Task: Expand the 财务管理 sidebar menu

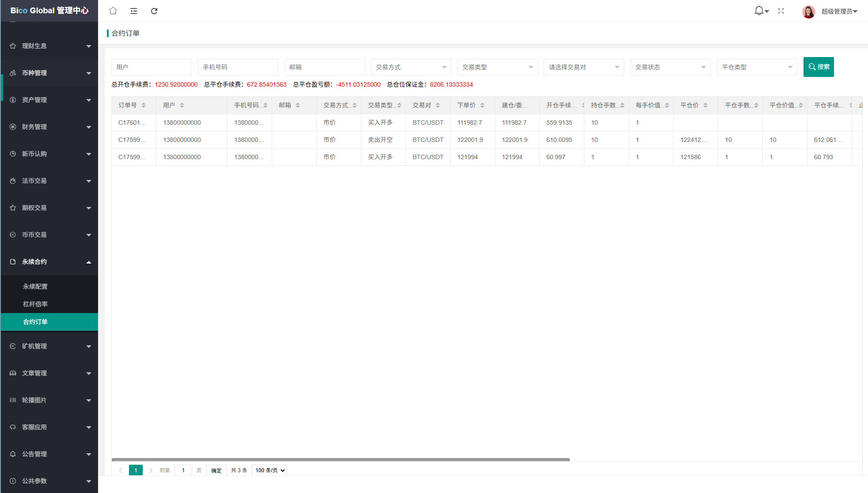Action: (x=49, y=127)
